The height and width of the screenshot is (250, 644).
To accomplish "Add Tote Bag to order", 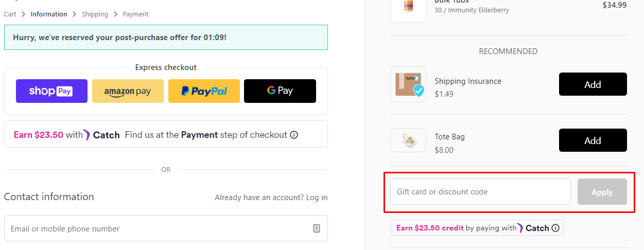I will tap(593, 140).
